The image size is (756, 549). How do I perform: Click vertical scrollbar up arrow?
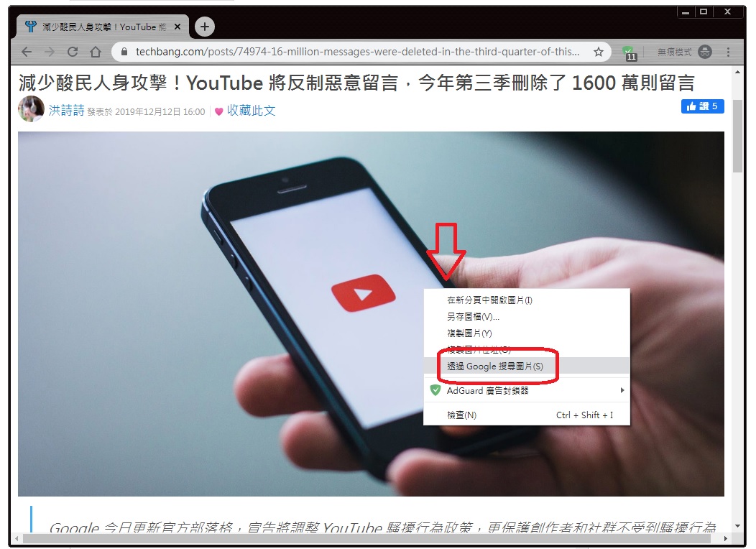(x=737, y=72)
